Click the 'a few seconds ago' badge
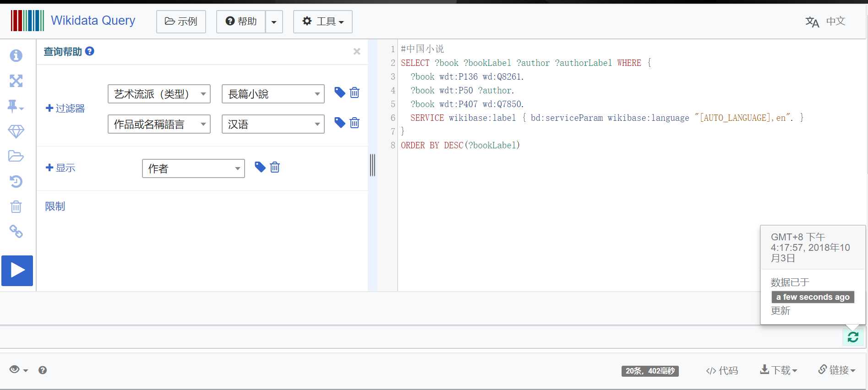The width and height of the screenshot is (868, 390). click(x=813, y=297)
